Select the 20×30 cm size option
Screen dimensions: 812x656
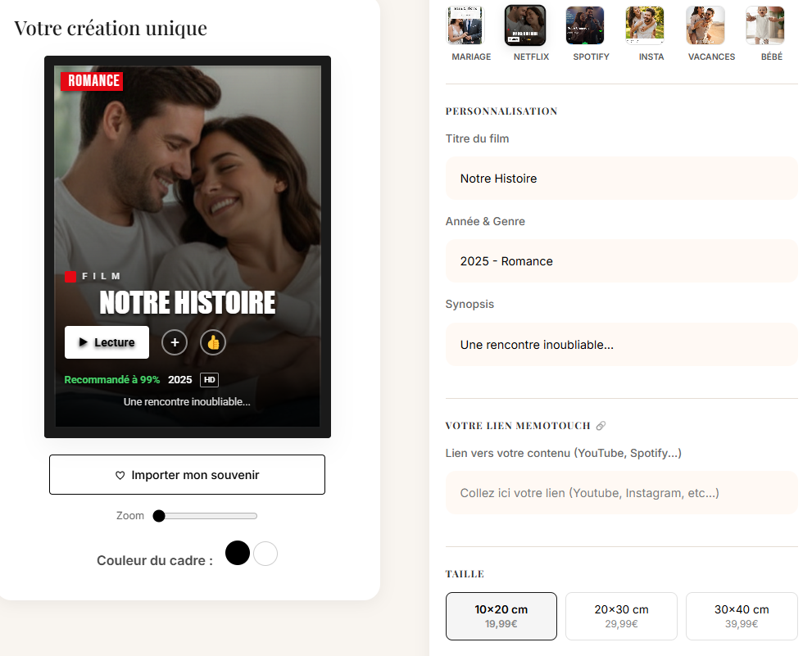(x=620, y=615)
